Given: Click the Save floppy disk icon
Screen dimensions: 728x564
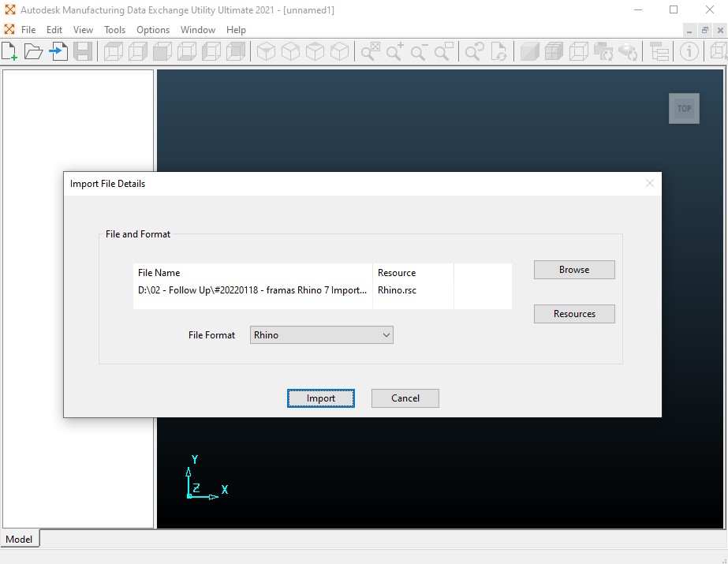Looking at the screenshot, I should [83, 51].
